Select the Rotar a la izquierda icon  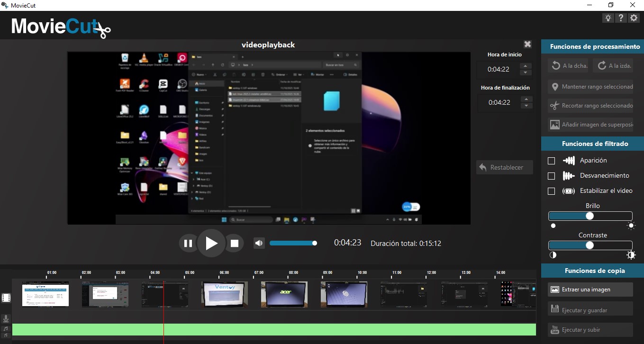click(x=601, y=65)
